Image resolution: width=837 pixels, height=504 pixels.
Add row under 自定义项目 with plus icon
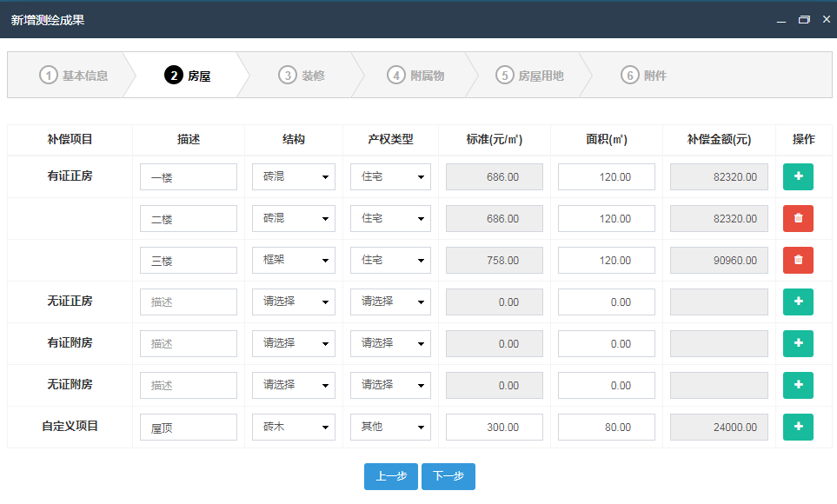pos(798,427)
